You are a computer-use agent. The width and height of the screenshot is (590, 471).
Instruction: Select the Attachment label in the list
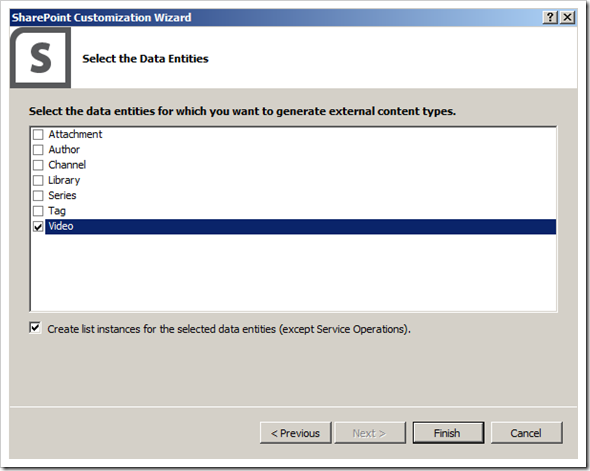75,134
